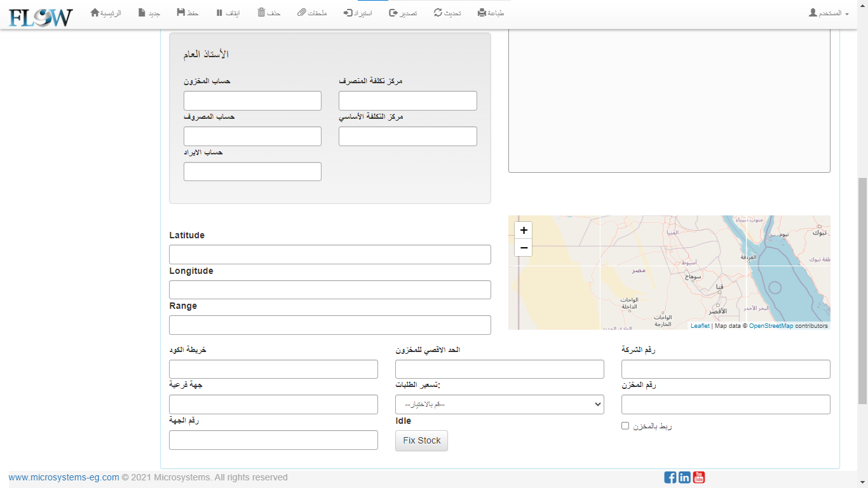The height and width of the screenshot is (488, 868).
Task: Open the YouTube icon in footer
Action: coord(699,477)
